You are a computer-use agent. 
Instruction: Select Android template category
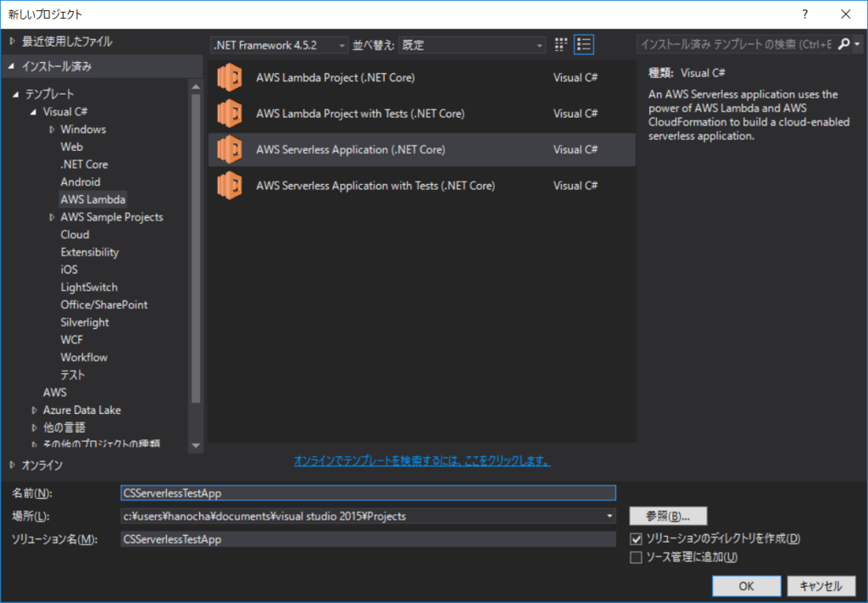pyautogui.click(x=81, y=181)
